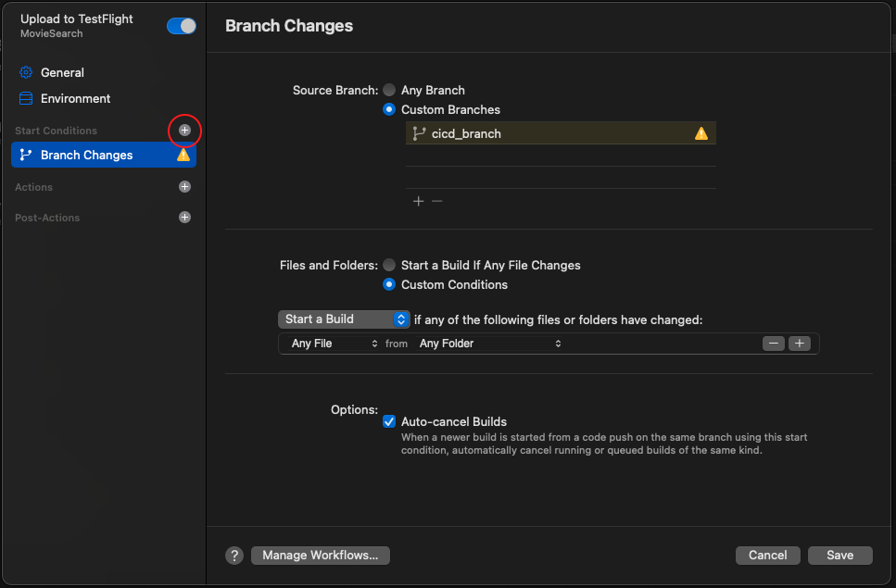The height and width of the screenshot is (588, 896).
Task: Toggle the Upload to TestFlight workflow switch
Action: click(x=181, y=26)
